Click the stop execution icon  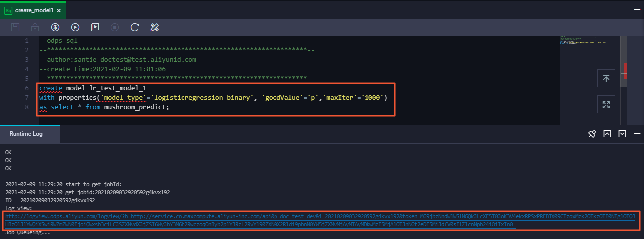point(115,27)
